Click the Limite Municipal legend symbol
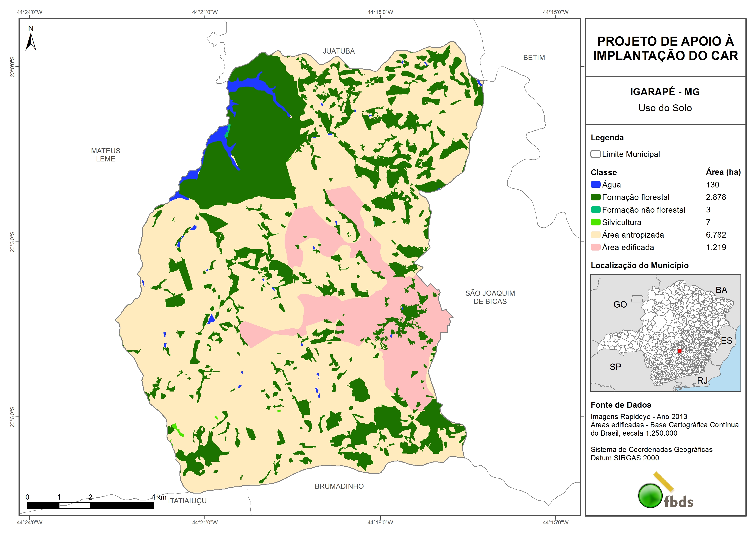756x534 pixels. pyautogui.click(x=595, y=154)
